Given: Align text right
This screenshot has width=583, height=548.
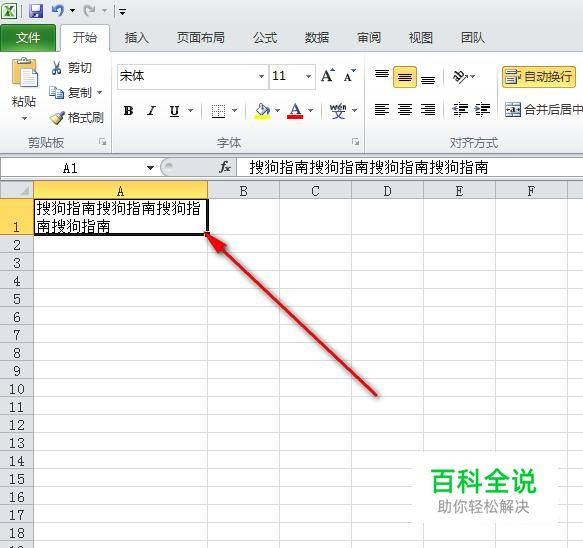Looking at the screenshot, I should click(428, 109).
